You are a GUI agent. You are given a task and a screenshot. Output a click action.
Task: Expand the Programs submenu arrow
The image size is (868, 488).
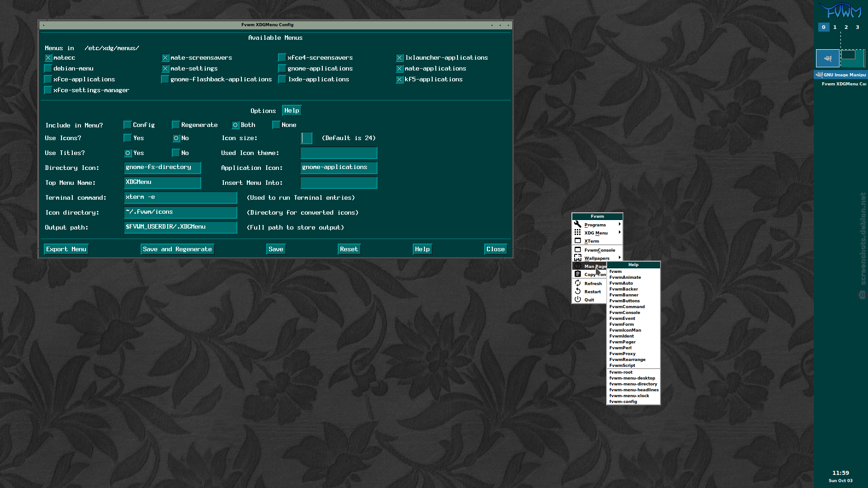[x=619, y=224]
